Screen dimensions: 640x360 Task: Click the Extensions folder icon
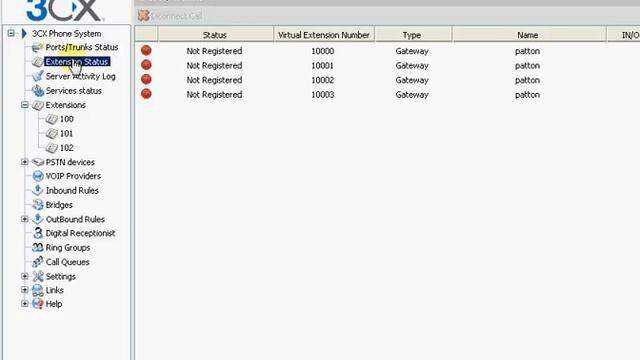click(x=38, y=105)
